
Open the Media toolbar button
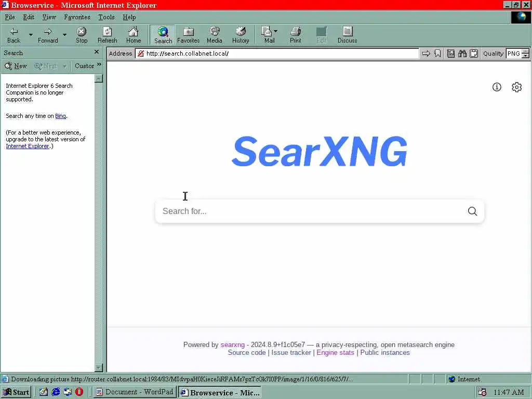[215, 35]
